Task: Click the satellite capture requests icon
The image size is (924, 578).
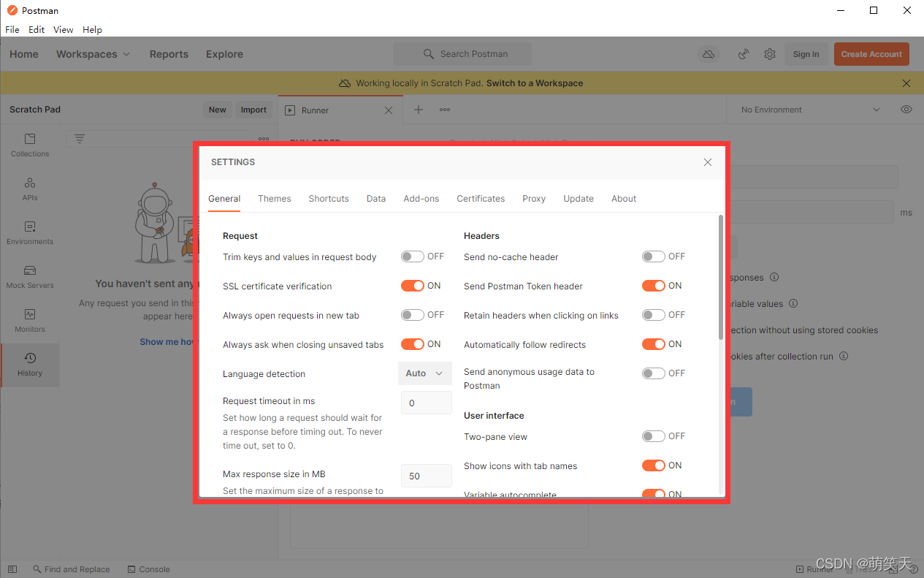Action: [x=744, y=54]
